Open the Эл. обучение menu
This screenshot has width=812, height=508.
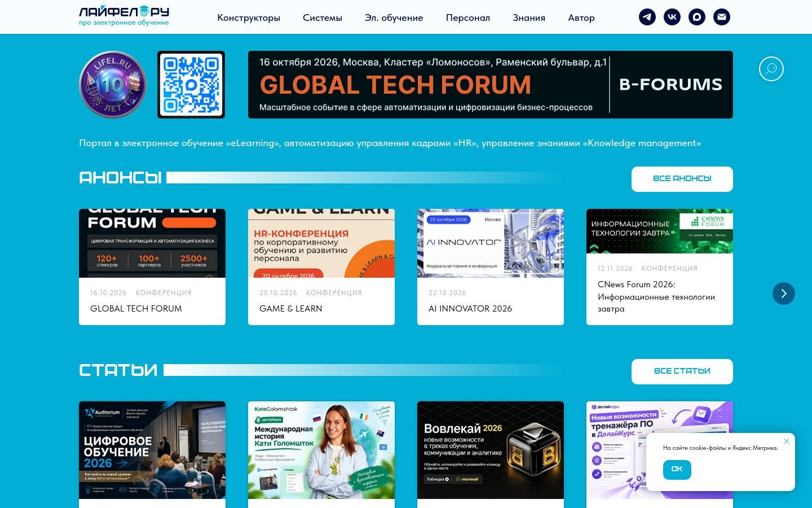(394, 17)
